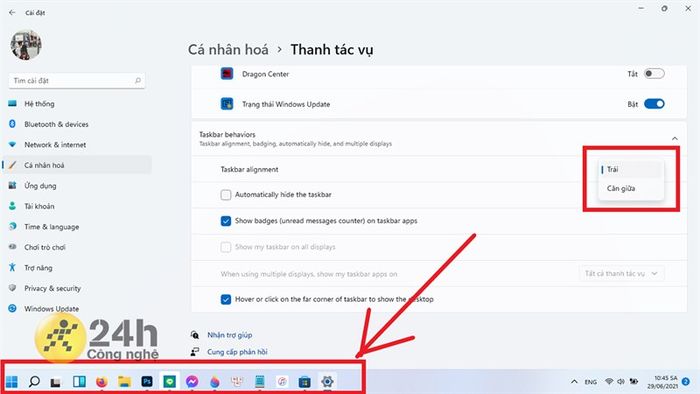Open the Tất cả thanh tác vụ dropdown
700x394 pixels.
point(621,274)
